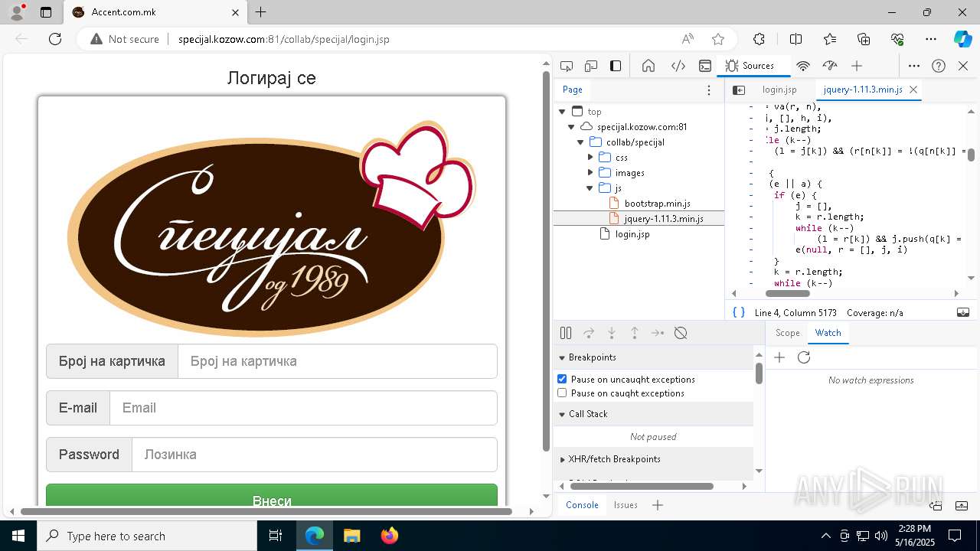Add this page to favorites star icon
Screen dimensions: 980x551
[x=718, y=39]
